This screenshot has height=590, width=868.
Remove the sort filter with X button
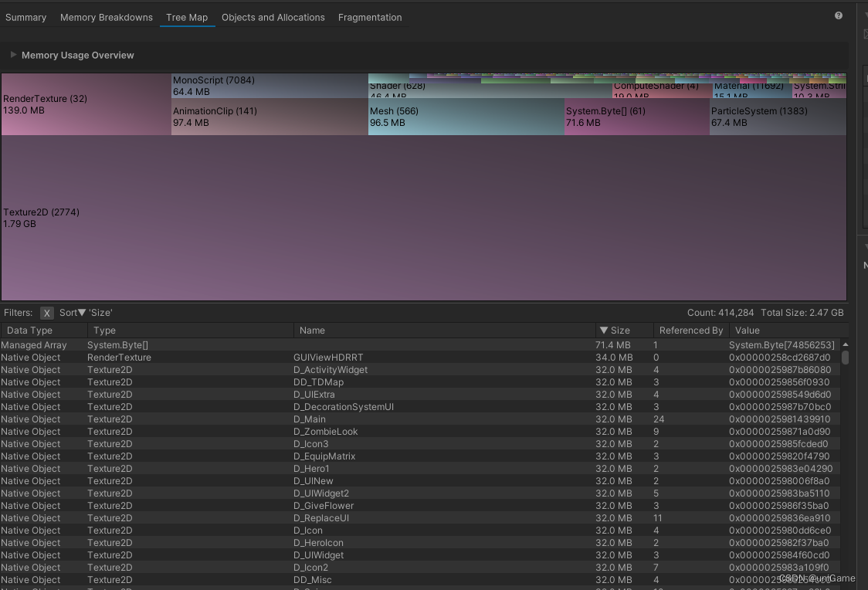click(x=47, y=313)
